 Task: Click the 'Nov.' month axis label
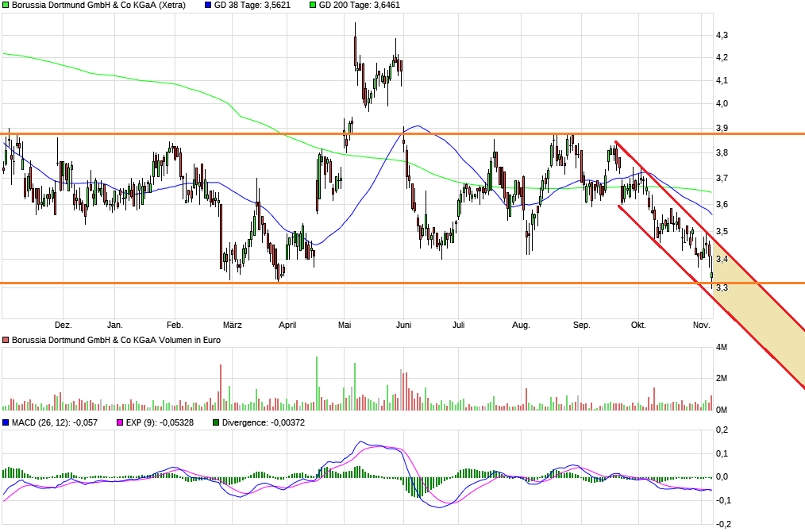click(701, 325)
